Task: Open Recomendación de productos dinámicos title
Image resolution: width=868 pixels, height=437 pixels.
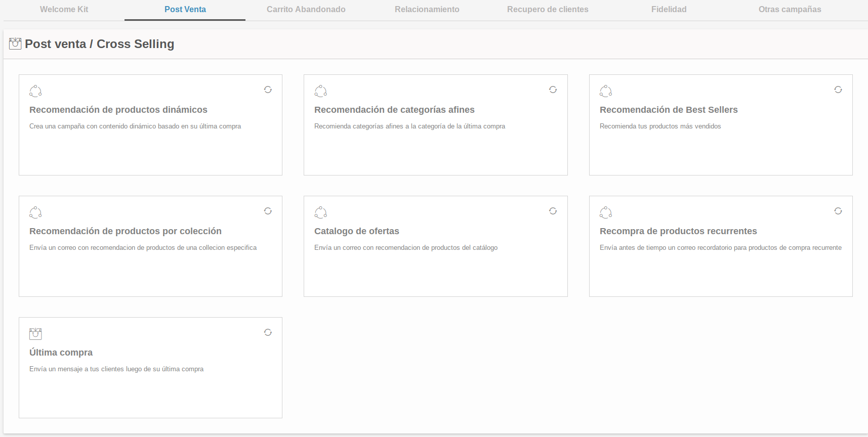Action: pos(118,110)
